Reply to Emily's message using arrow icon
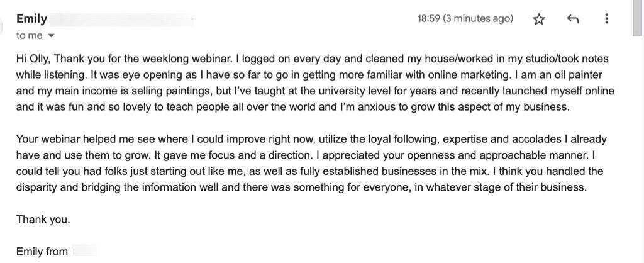Viewport: 644px width, 263px height. 572,19
